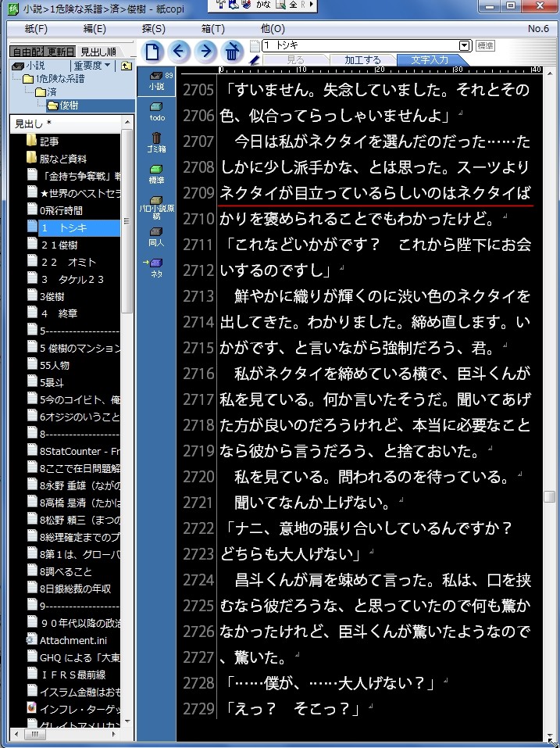Viewport: 560px width, 748px height.
Task: Click the note page icon beside title field
Action: 255,46
